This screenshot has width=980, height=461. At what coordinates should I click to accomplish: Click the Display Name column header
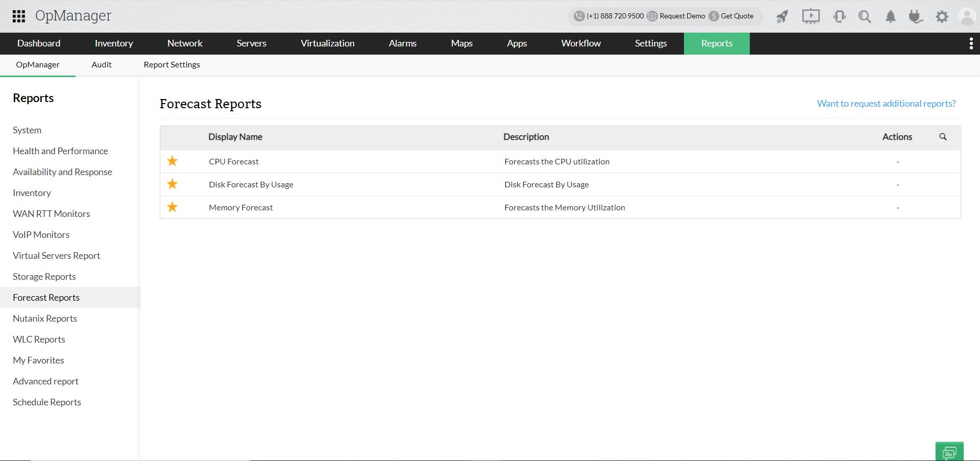point(235,137)
